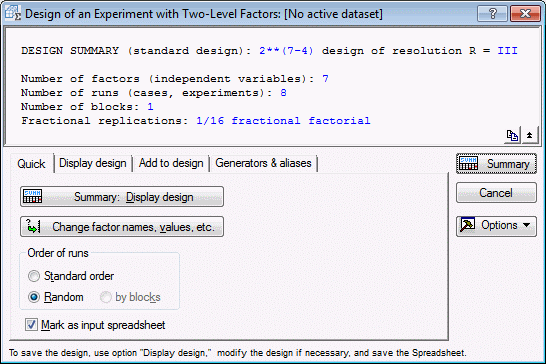The height and width of the screenshot is (364, 546).
Task: Switch to the Display design tab
Action: (x=93, y=163)
